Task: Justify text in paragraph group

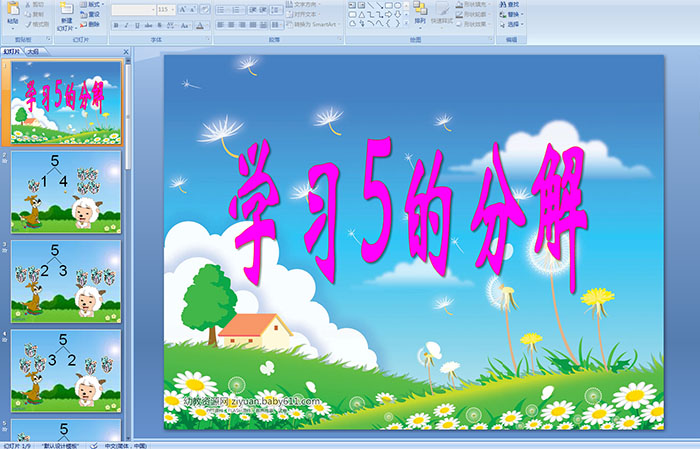Action: click(x=253, y=25)
